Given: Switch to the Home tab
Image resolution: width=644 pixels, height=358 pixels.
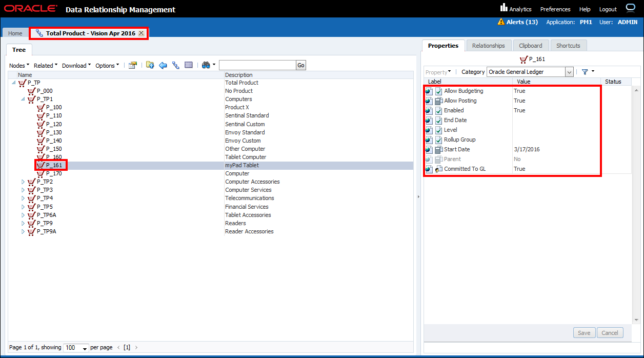Looking at the screenshot, I should (15, 33).
